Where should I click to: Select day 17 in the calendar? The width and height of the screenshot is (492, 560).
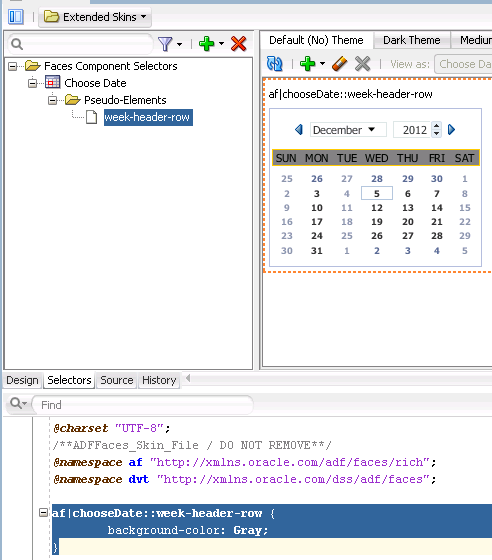point(317,222)
